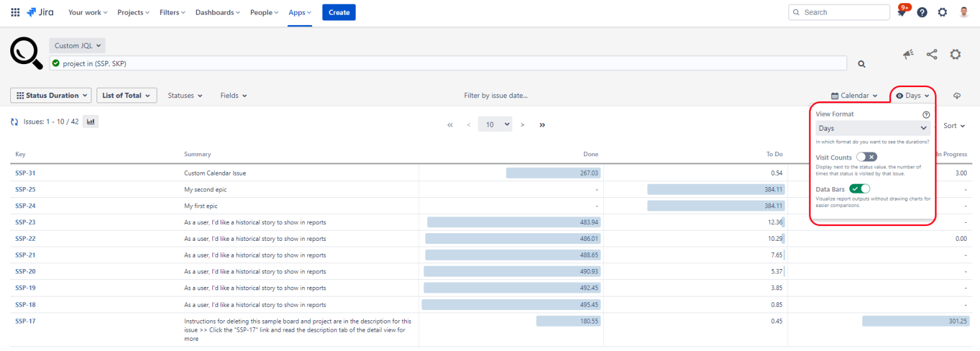Open Jira settings gear in top bar
Viewport: 980px width, 351px height.
click(942, 12)
